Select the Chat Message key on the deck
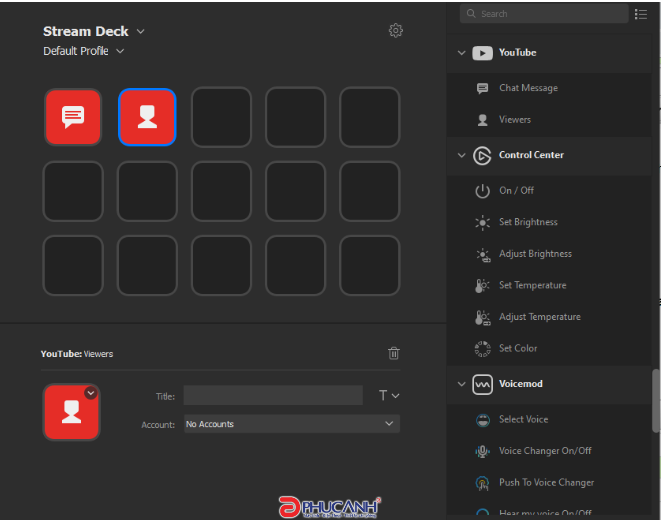The width and height of the screenshot is (661, 520). point(73,117)
